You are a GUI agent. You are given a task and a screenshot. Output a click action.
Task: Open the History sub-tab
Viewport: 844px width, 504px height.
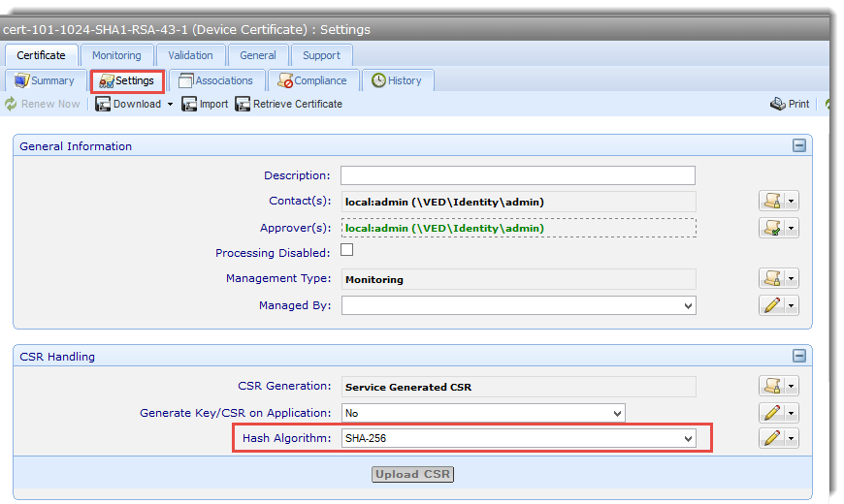(x=396, y=80)
